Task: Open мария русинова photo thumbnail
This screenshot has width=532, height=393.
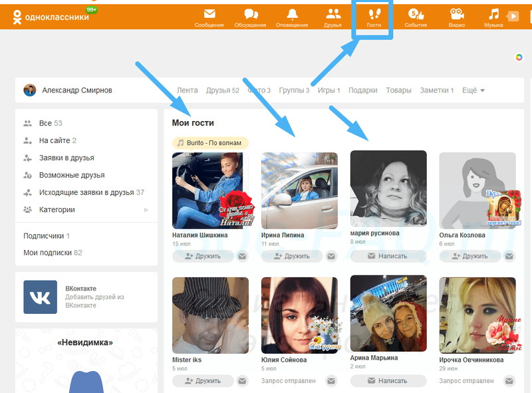Action: click(388, 189)
